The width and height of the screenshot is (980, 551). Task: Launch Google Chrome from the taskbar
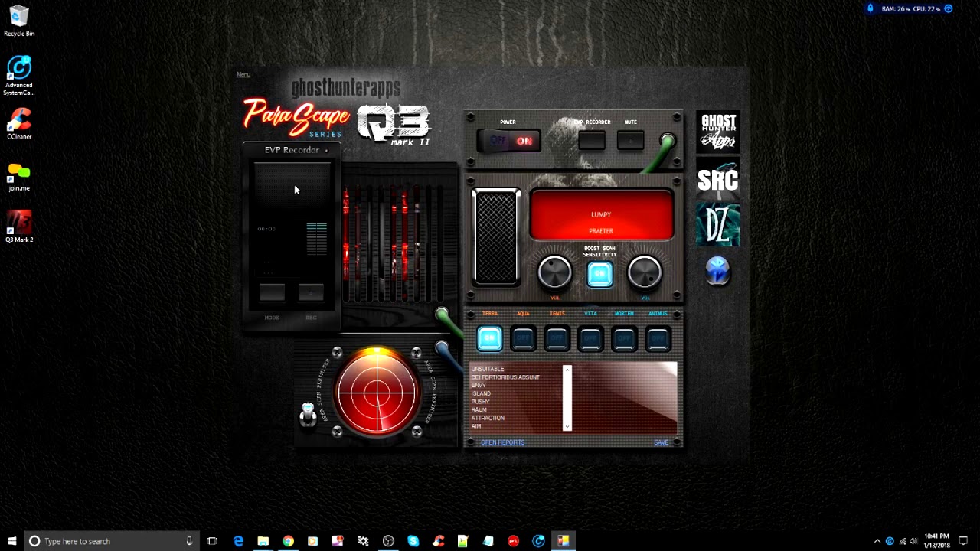pos(288,541)
